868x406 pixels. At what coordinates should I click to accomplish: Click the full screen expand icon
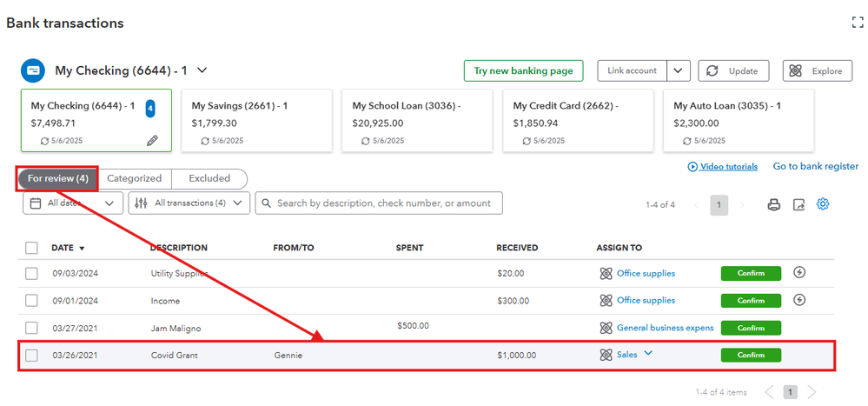click(858, 23)
